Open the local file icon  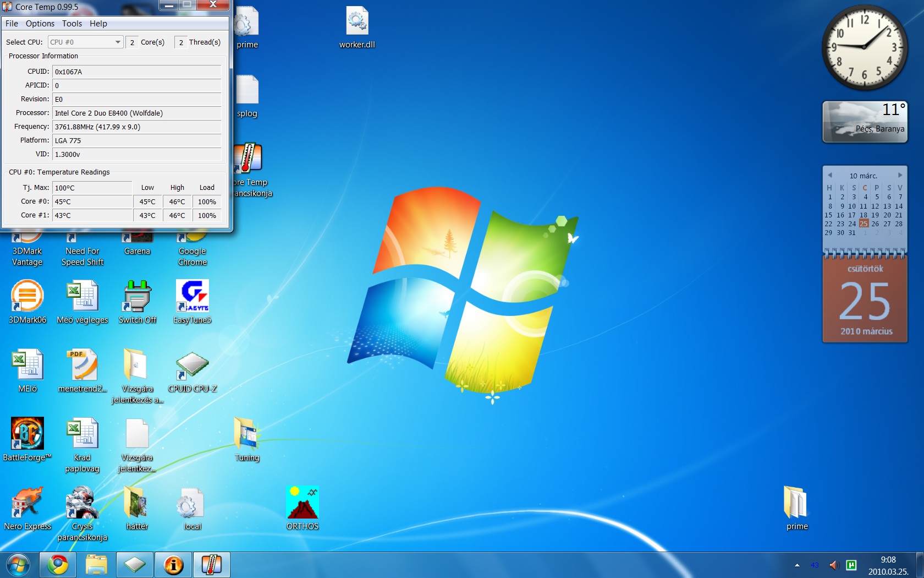pyautogui.click(x=192, y=508)
